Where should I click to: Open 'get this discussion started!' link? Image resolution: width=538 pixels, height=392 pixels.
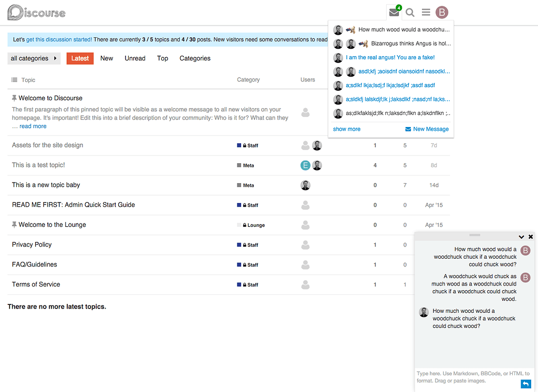point(59,39)
